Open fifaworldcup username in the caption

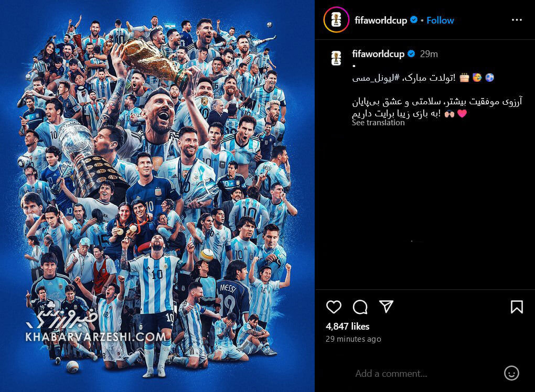coord(378,54)
